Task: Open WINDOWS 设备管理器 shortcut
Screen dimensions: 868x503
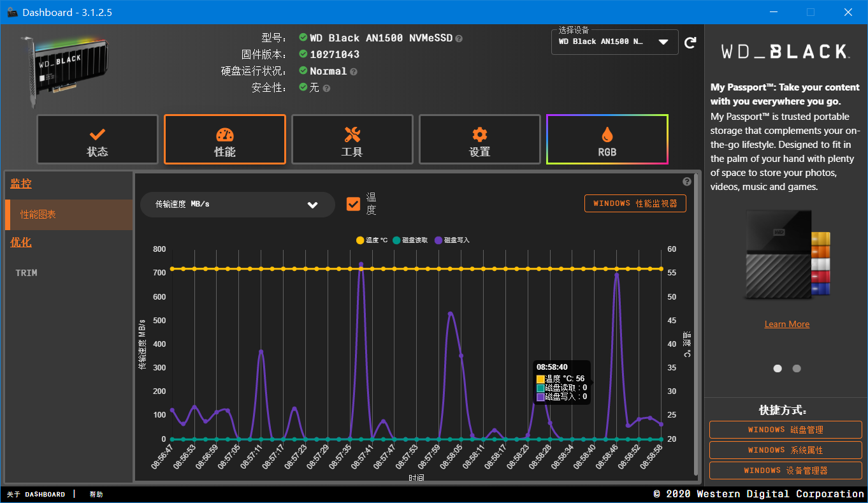Action: tap(786, 470)
